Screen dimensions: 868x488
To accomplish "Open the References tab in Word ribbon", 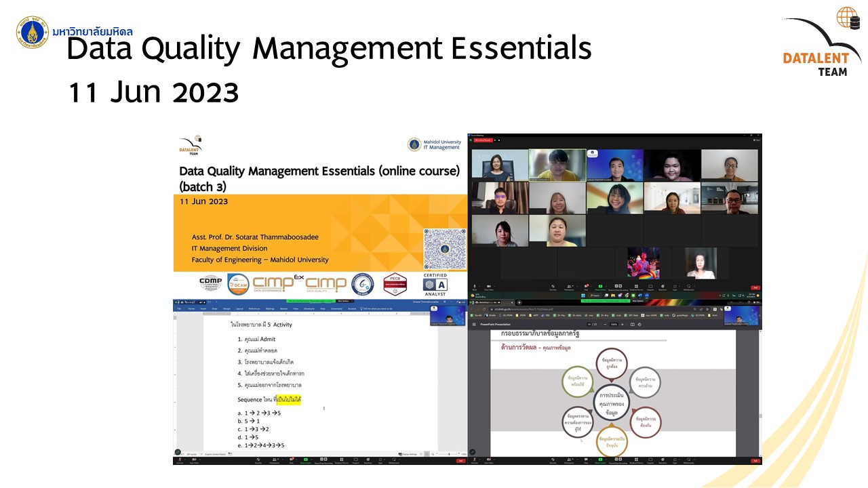I will 254,308.
